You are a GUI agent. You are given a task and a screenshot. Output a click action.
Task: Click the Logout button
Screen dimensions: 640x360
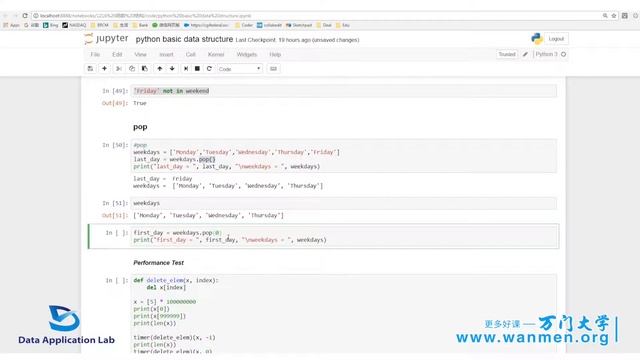pyautogui.click(x=556, y=39)
